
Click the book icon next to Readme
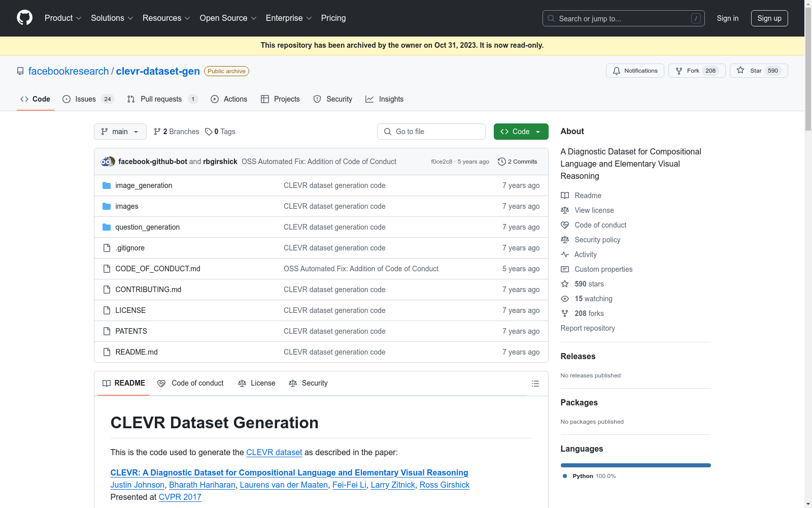point(565,196)
